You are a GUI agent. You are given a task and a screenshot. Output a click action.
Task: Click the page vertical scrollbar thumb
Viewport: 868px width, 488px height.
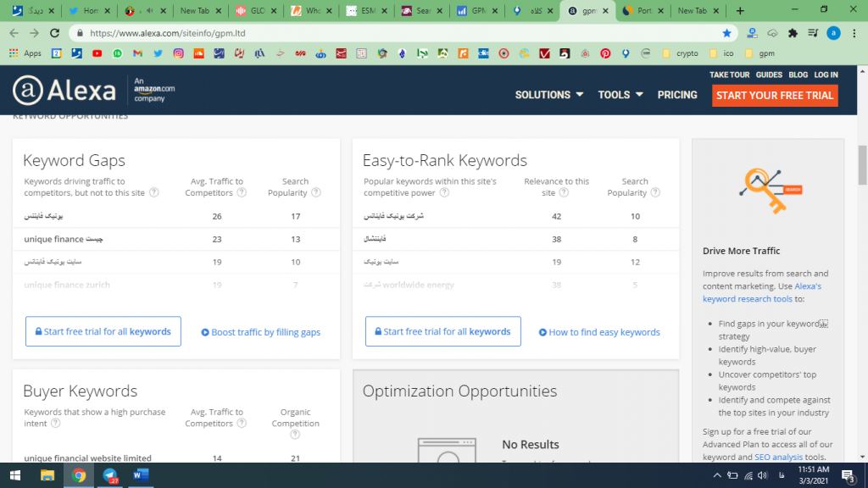coord(862,164)
